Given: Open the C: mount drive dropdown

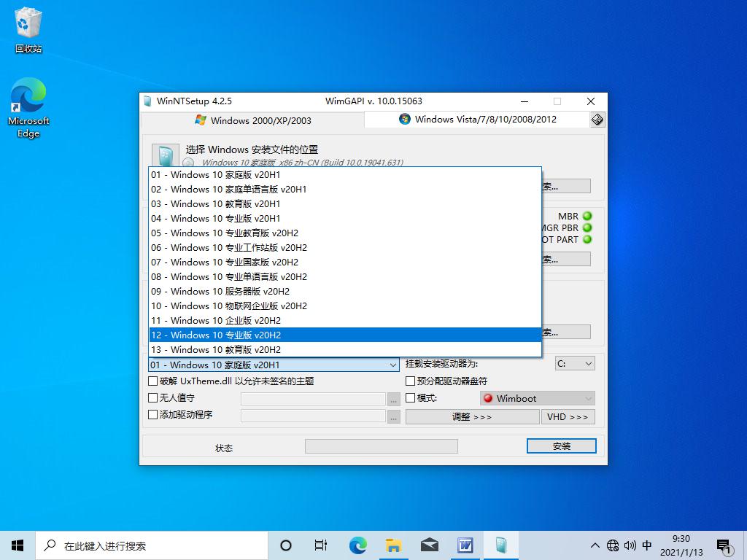Looking at the screenshot, I should click(575, 363).
